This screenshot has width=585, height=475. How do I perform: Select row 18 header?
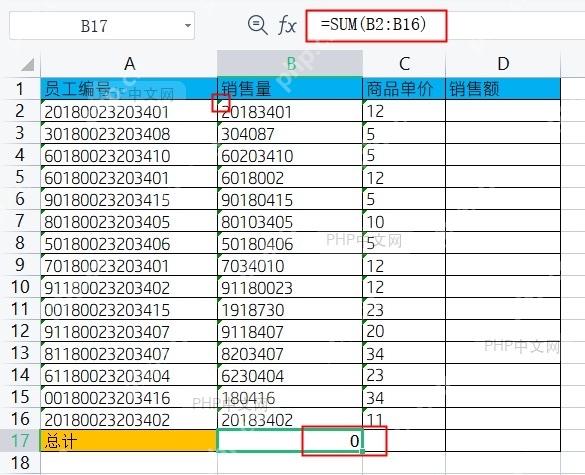pyautogui.click(x=20, y=463)
